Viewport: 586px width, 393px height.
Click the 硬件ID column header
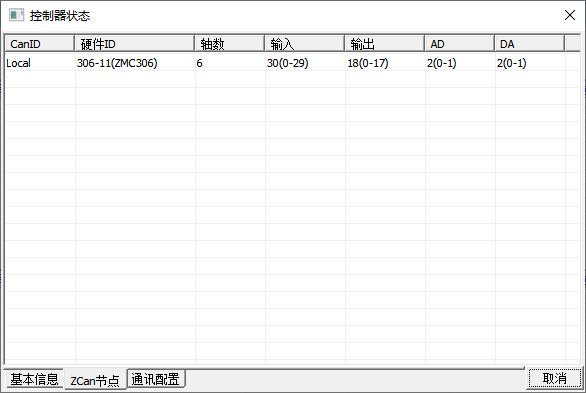(135, 43)
